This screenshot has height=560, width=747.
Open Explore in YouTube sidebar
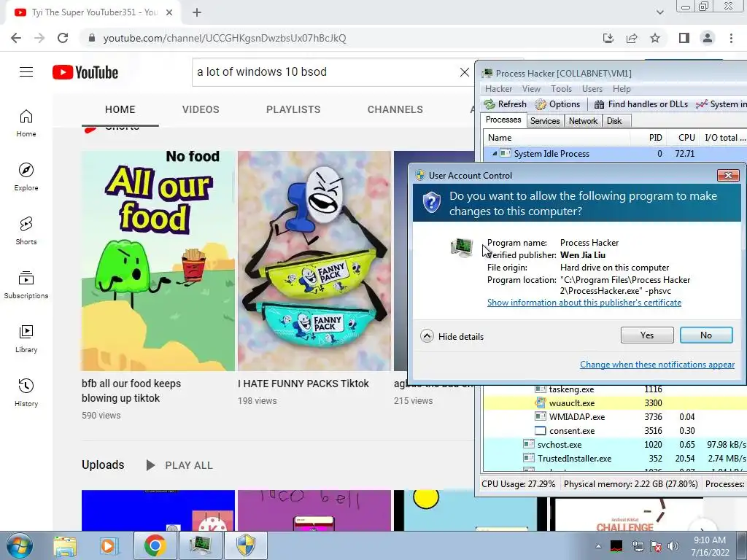(x=26, y=177)
